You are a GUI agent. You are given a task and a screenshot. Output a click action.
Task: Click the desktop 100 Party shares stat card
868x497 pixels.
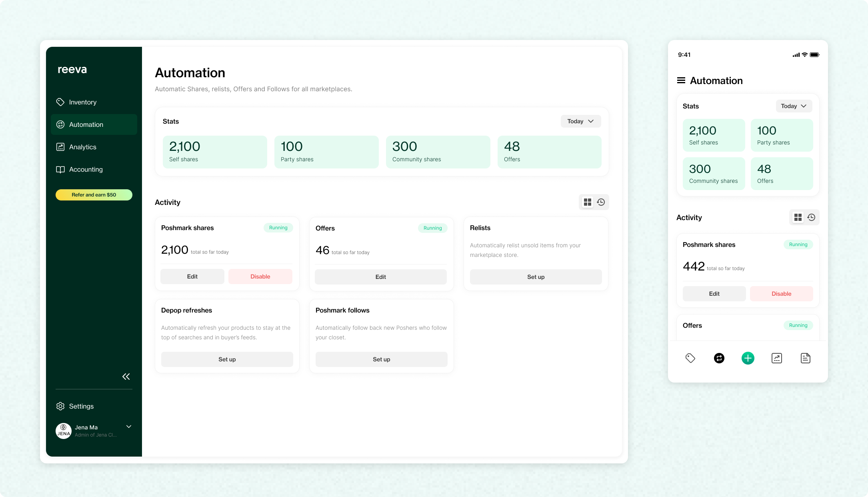[x=326, y=152]
